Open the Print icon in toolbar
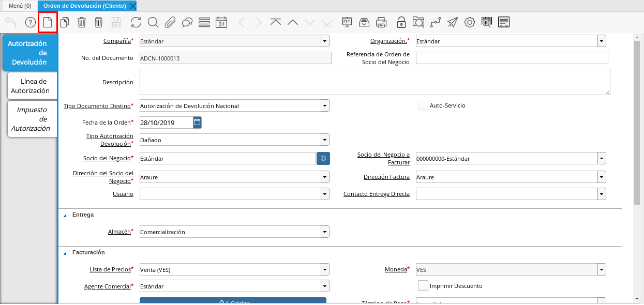 coord(381,22)
